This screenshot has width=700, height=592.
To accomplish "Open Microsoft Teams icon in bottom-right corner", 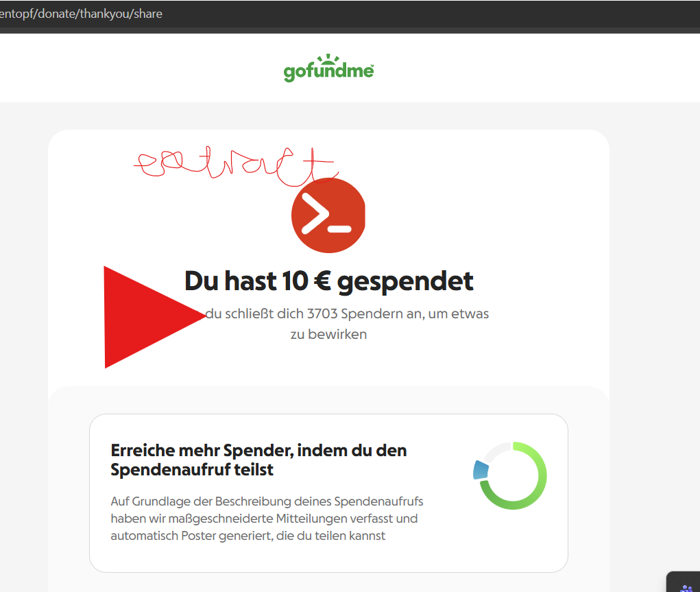I will [x=686, y=586].
